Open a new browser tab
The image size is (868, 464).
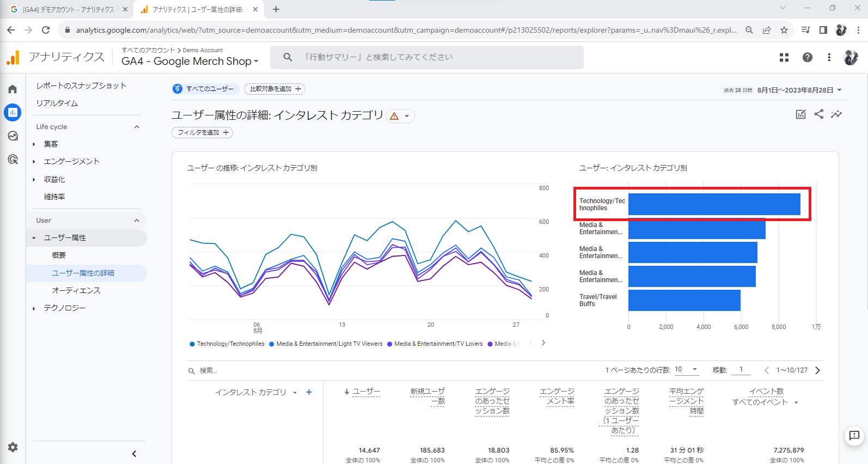276,9
